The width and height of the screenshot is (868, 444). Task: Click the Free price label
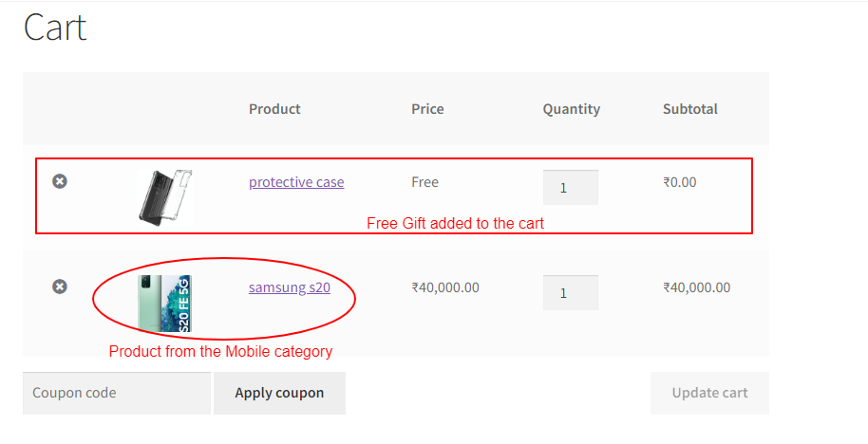click(x=425, y=182)
